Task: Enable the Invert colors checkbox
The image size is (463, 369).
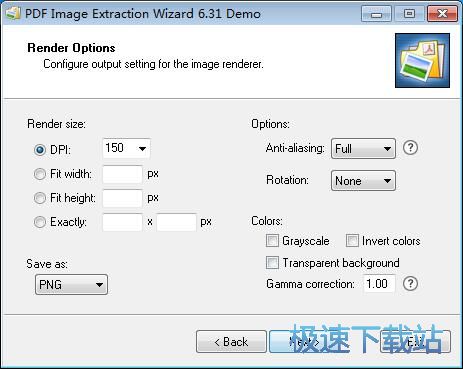Action: pyautogui.click(x=352, y=240)
